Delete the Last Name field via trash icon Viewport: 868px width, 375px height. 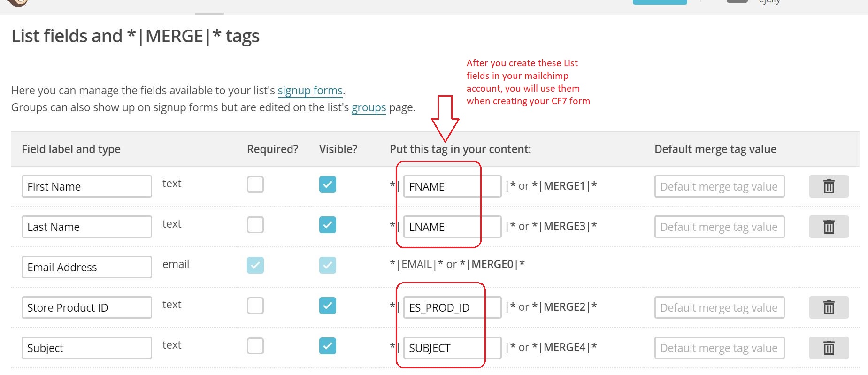tap(829, 227)
